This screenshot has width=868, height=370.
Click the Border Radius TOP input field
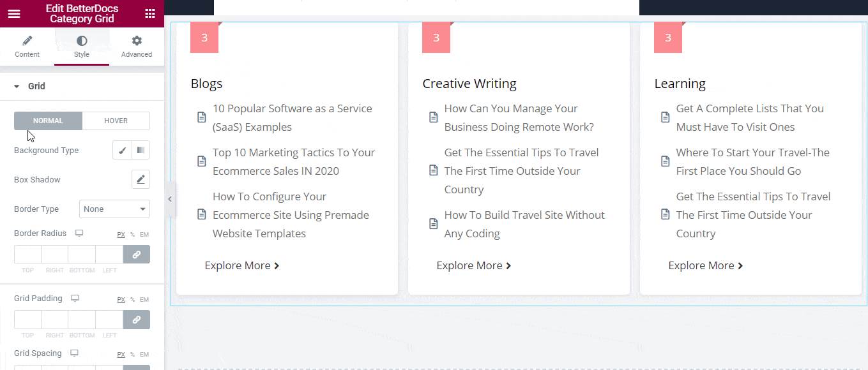27,254
